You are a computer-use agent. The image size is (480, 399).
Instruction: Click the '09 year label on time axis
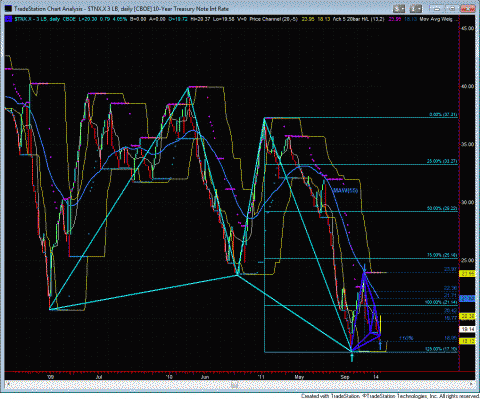coord(50,377)
